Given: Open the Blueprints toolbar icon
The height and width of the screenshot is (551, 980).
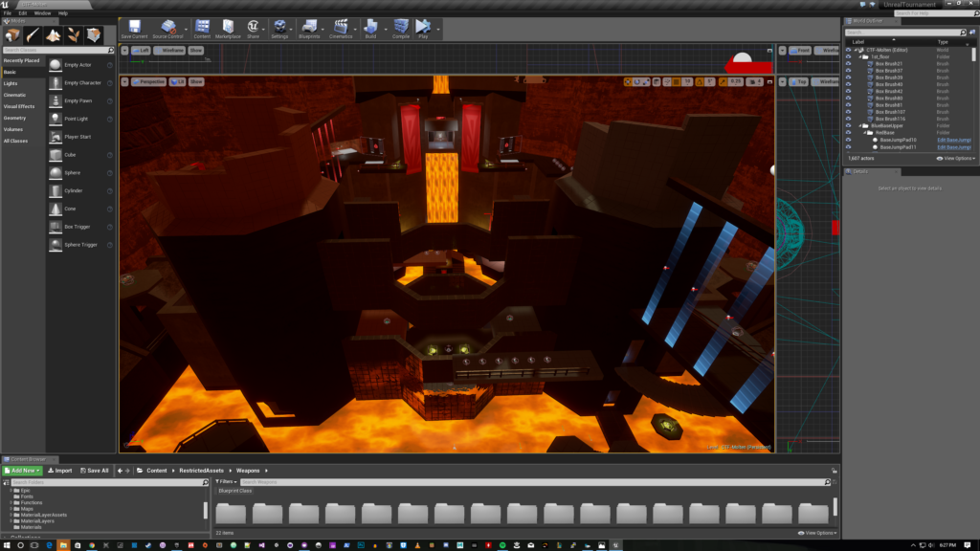Looking at the screenshot, I should 309,28.
